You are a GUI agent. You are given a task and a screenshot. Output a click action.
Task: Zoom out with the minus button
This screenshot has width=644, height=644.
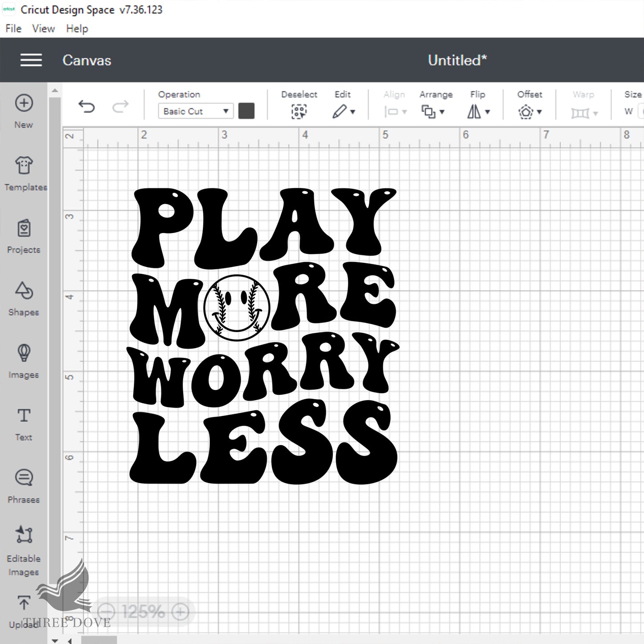click(x=106, y=611)
